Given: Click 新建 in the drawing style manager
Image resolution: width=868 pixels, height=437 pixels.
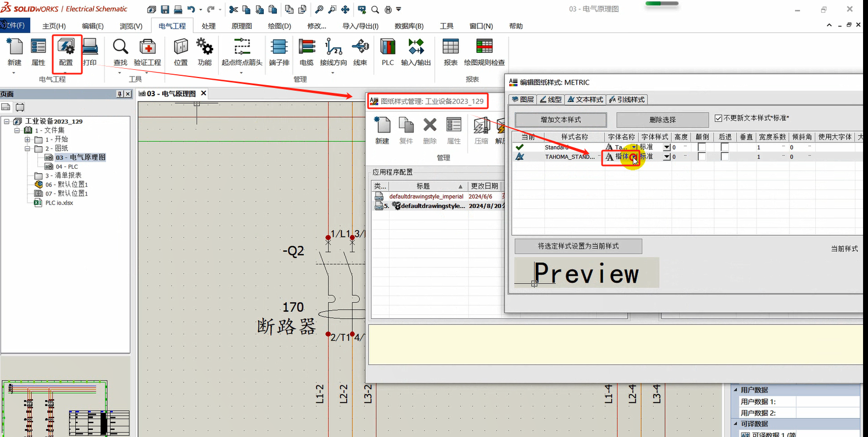Looking at the screenshot, I should (382, 131).
